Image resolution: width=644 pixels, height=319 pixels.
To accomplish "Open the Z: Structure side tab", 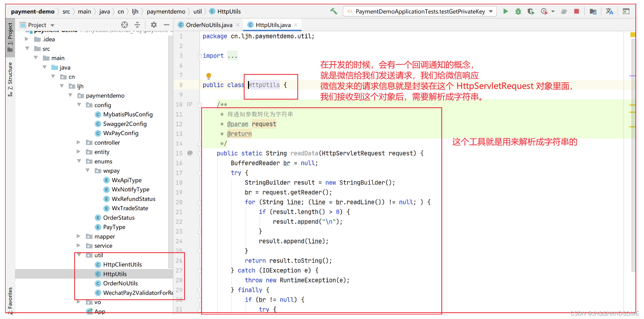I will (10, 79).
